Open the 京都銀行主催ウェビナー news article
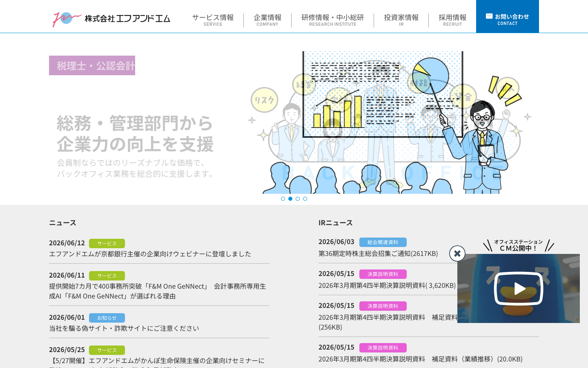 [150, 254]
